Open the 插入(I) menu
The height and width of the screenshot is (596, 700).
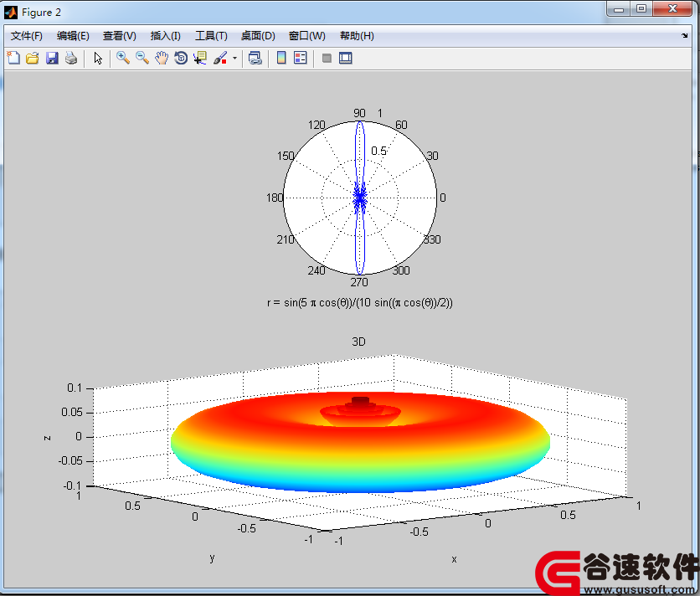[x=165, y=36]
